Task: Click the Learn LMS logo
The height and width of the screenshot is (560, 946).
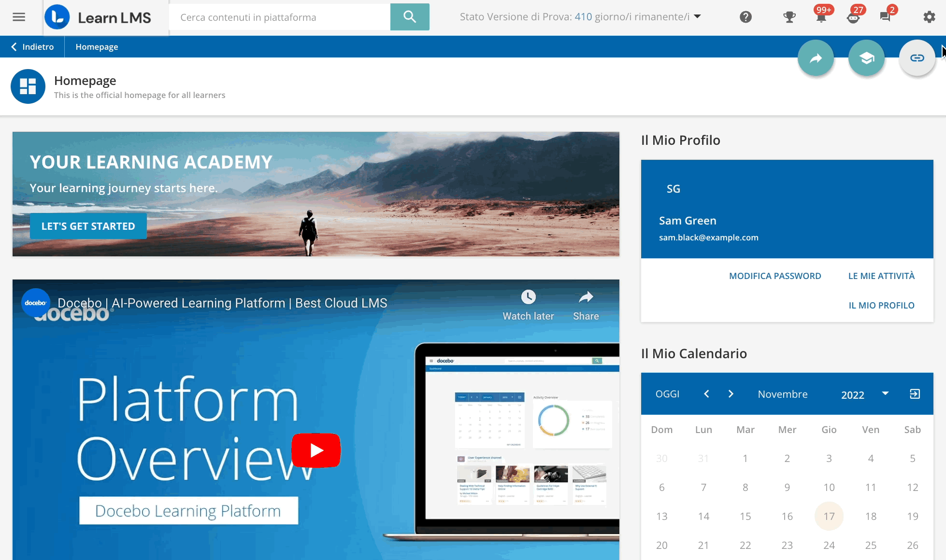Action: [x=98, y=17]
